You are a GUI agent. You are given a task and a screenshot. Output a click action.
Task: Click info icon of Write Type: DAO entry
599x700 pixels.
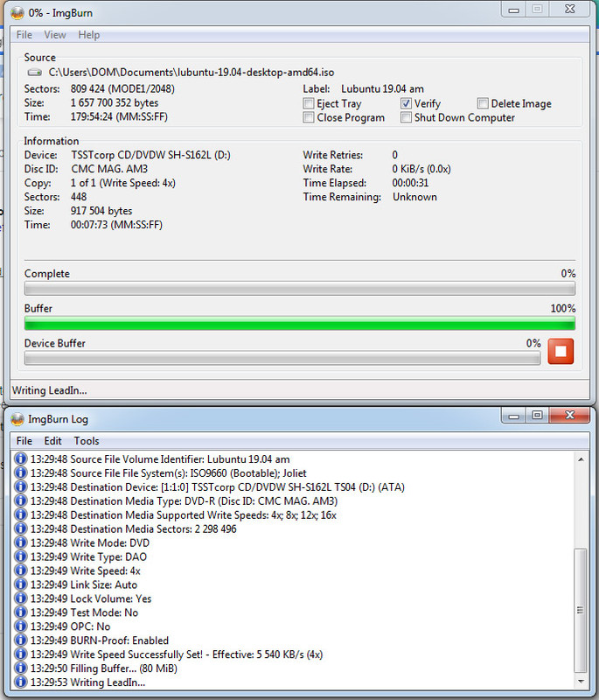click(x=20, y=556)
